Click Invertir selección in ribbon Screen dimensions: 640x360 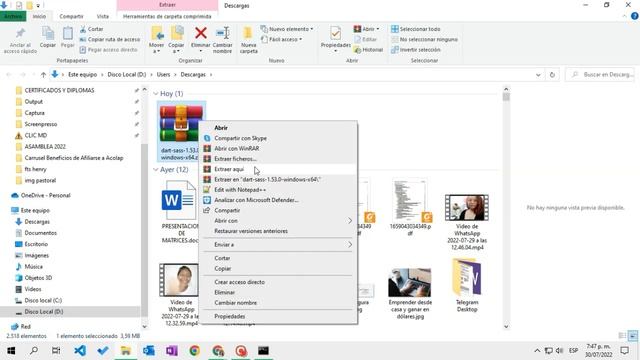[416, 49]
